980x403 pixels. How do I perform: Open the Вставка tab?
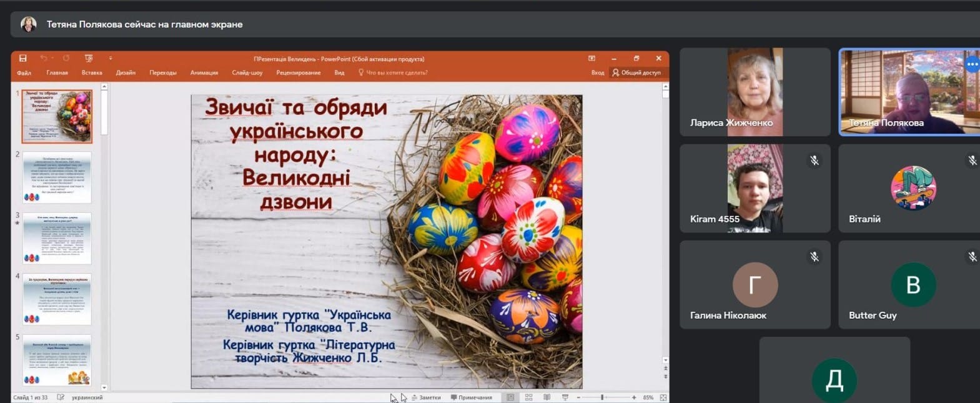tap(92, 72)
